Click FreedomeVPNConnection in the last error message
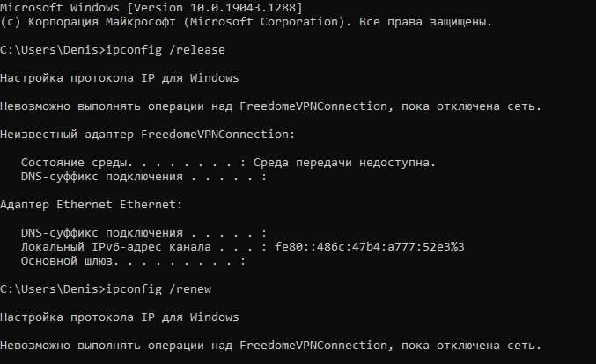 point(313,345)
